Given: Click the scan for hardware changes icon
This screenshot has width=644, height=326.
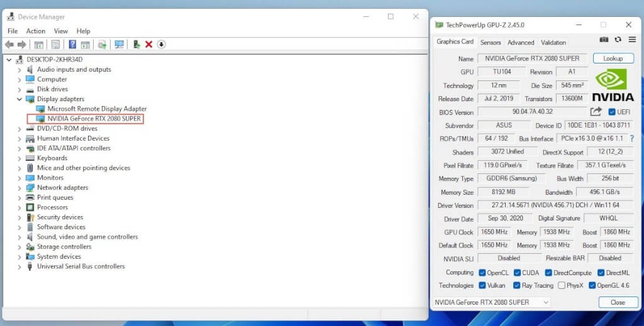Looking at the screenshot, I should [119, 45].
